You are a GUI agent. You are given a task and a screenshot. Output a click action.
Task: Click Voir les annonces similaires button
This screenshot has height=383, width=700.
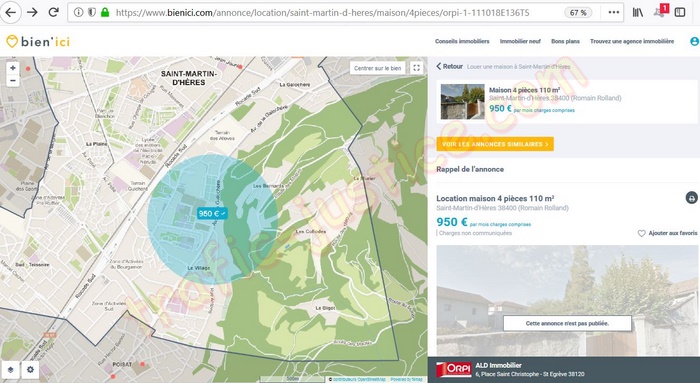pyautogui.click(x=495, y=144)
